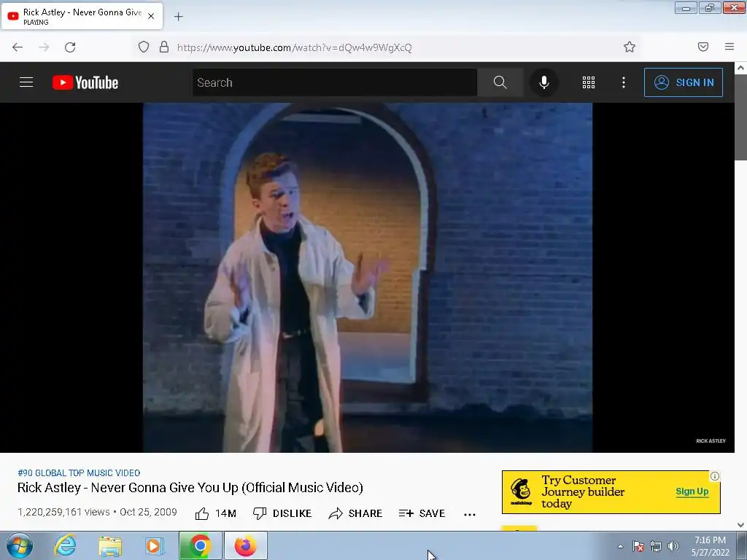This screenshot has height=560, width=747.
Task: Open the Windows Start menu orb
Action: (19, 545)
